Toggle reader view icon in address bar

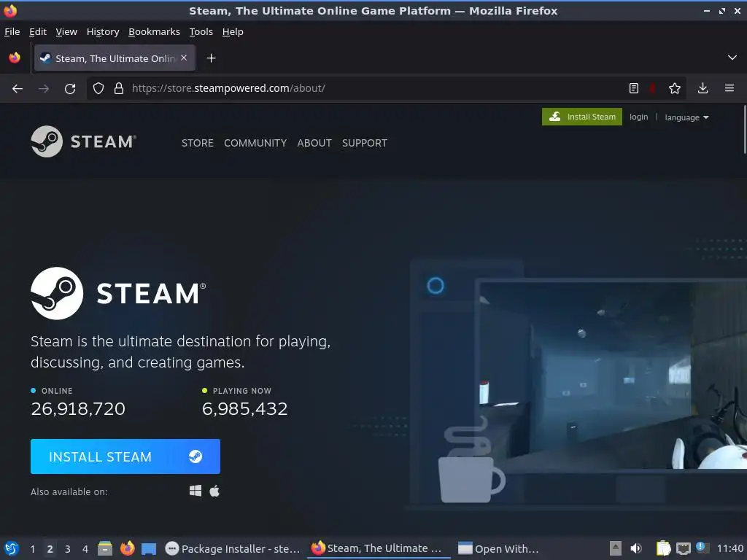[634, 88]
